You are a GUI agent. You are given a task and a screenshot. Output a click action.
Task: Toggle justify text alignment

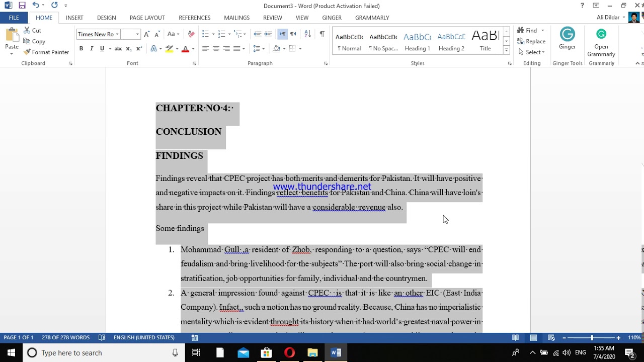(x=237, y=49)
